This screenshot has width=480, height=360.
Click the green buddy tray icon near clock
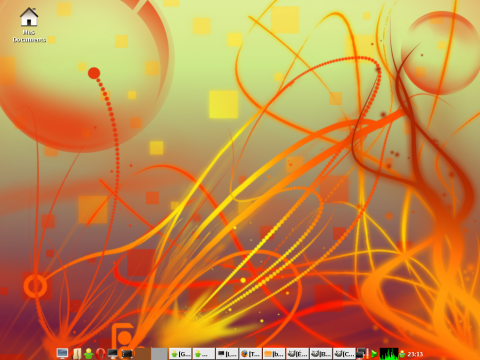pyautogui.click(x=402, y=354)
